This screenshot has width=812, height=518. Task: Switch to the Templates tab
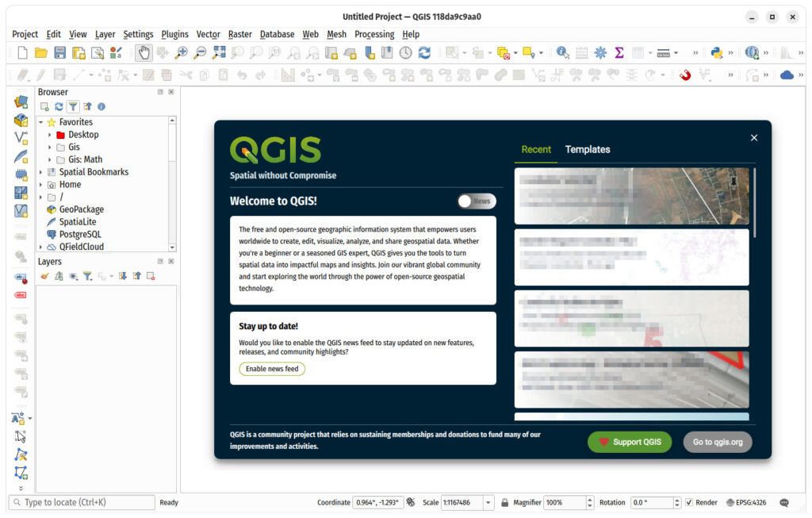point(587,149)
